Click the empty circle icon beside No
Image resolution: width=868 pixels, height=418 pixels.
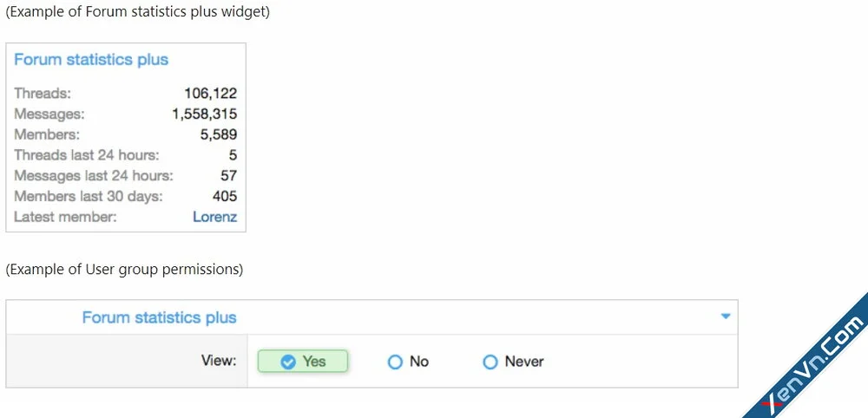click(x=395, y=362)
